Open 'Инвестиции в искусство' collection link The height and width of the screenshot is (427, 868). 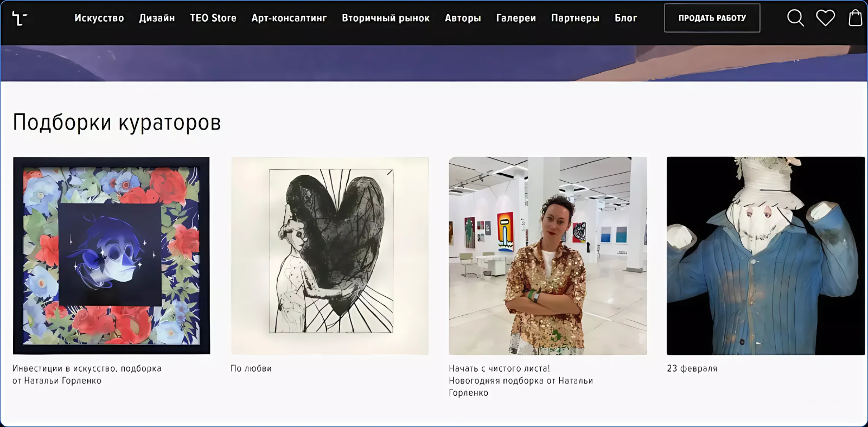tap(87, 374)
